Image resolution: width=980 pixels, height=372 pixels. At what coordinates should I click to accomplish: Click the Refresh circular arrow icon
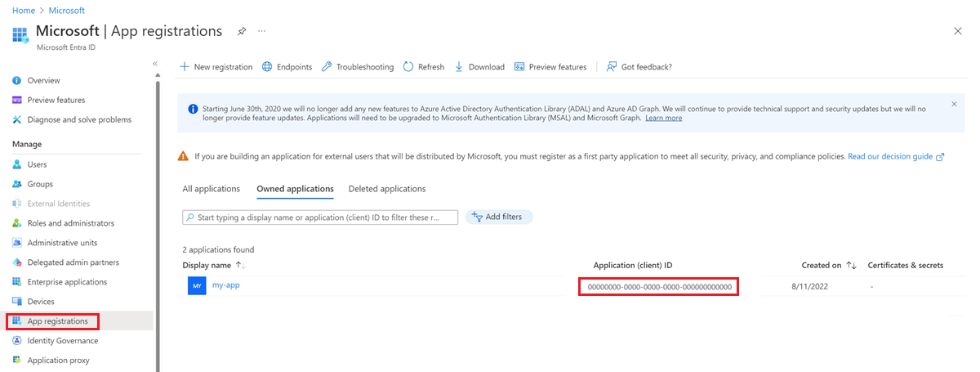pos(408,67)
